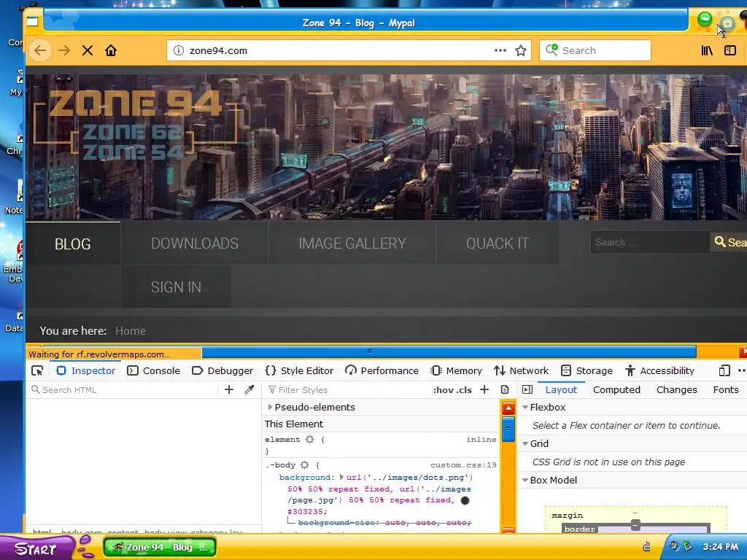Viewport: 747px width, 560px height.
Task: Pick an element from the page
Action: [37, 370]
